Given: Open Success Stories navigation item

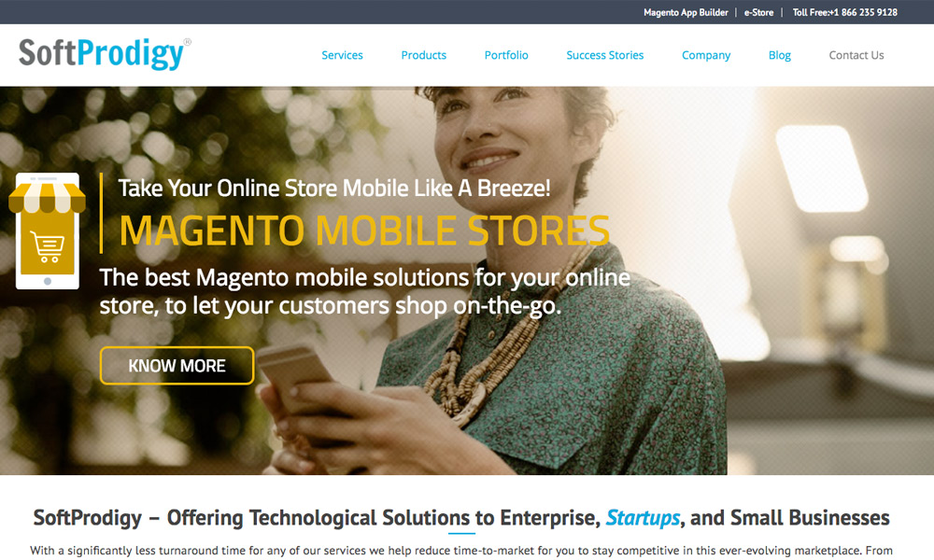Looking at the screenshot, I should coord(604,55).
